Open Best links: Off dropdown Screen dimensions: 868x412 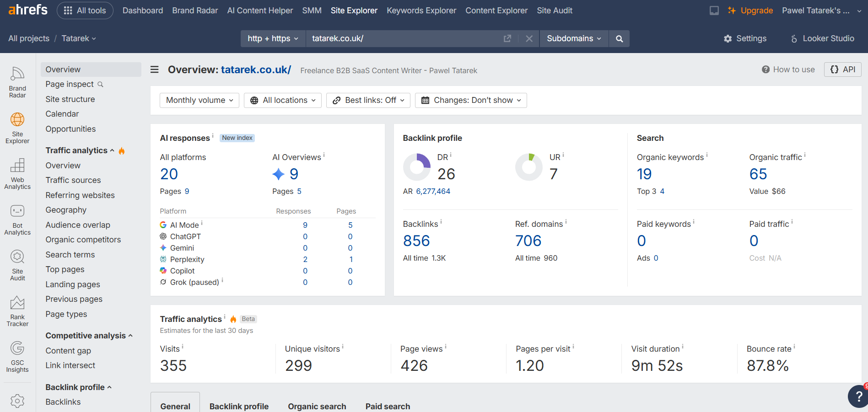click(x=368, y=100)
